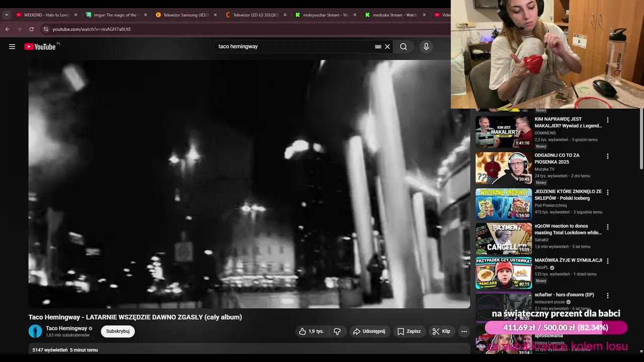Open the Pod Powierzchnią channel name
This screenshot has height=362, width=644.
[550, 206]
